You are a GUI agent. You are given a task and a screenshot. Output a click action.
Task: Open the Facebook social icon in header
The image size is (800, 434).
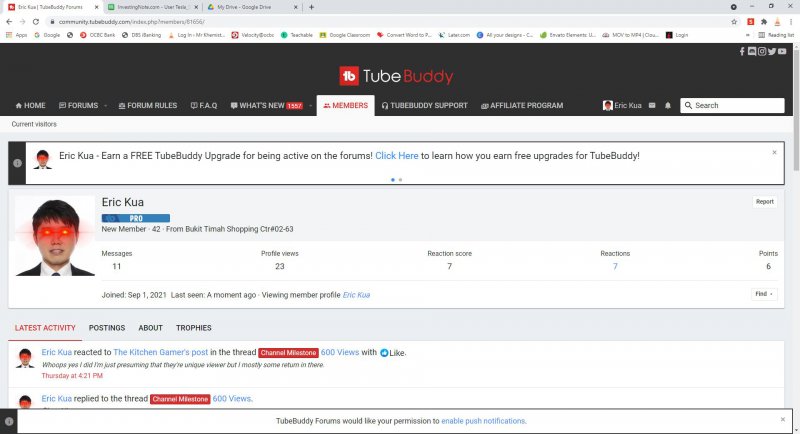tap(742, 51)
